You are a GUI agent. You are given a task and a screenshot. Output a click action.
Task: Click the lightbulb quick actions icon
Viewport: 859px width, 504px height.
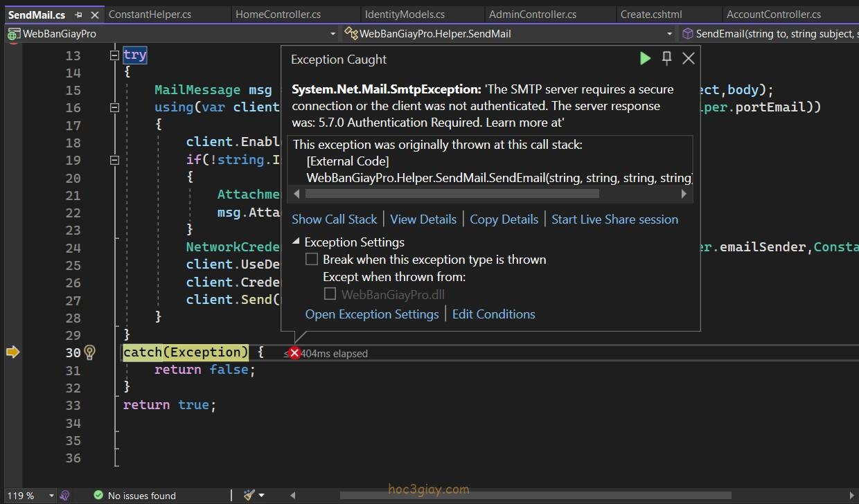point(89,352)
